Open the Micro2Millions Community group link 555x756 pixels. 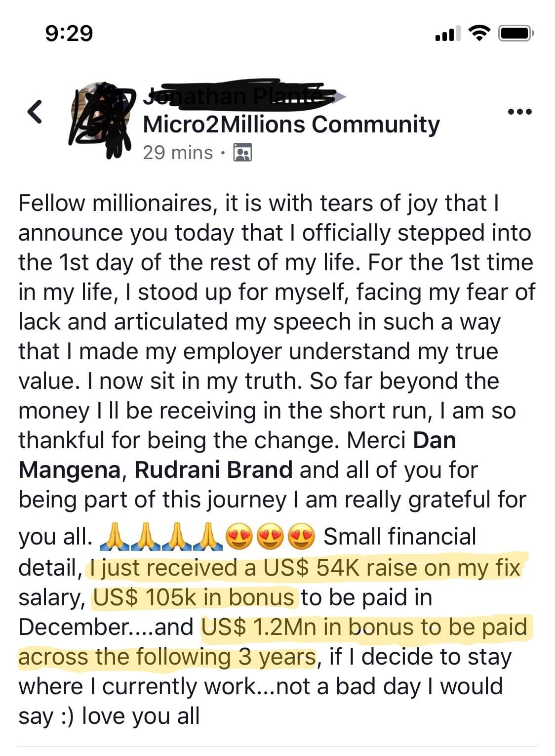tap(291, 124)
